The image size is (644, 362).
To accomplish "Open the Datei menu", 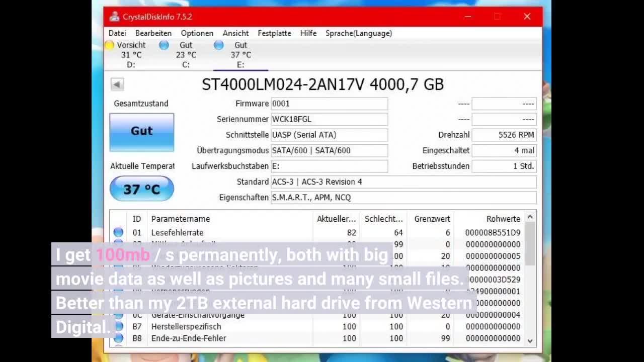I will [117, 33].
